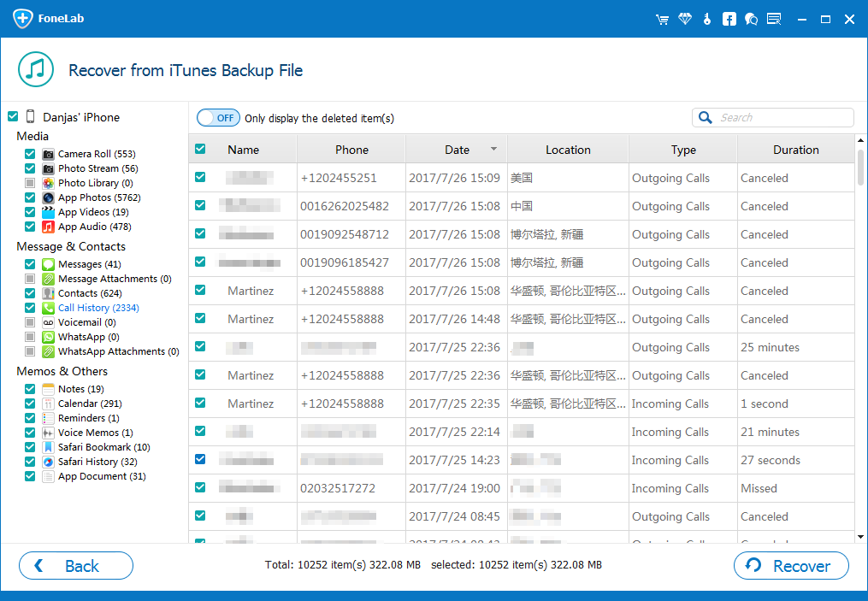868x601 pixels.
Task: Click the Search input field
Action: (x=782, y=118)
